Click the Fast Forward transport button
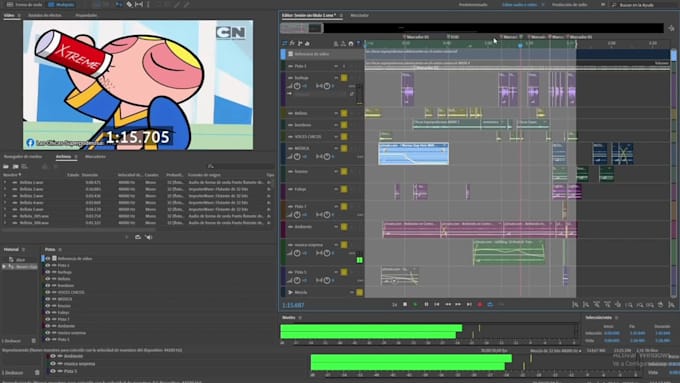Image resolution: width=680 pixels, height=383 pixels. pos(458,304)
